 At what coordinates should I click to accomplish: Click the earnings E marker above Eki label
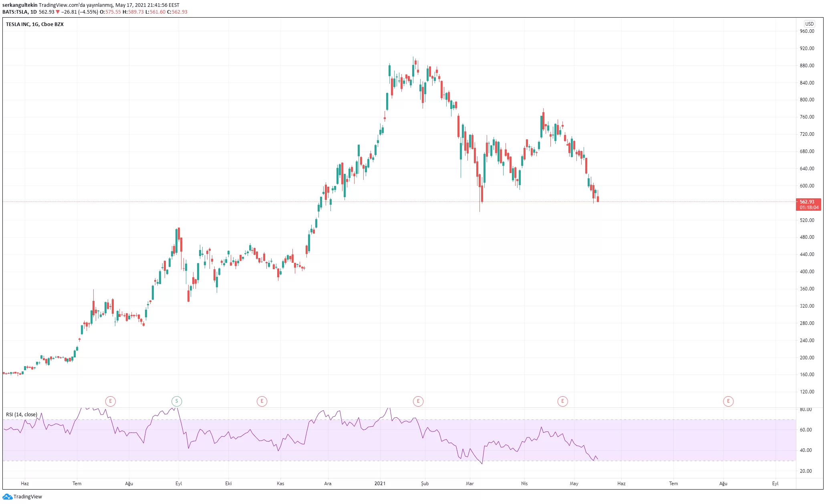point(262,401)
